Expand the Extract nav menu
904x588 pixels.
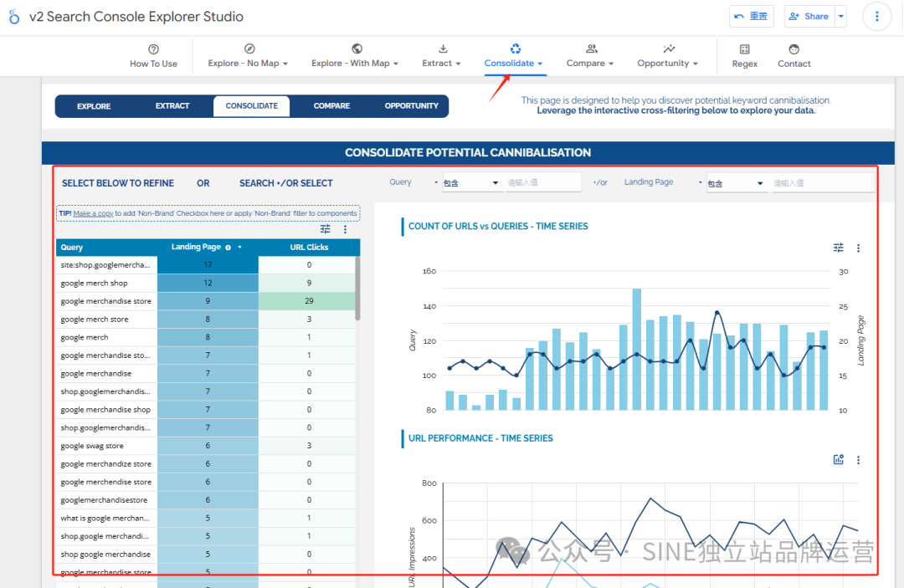tap(442, 56)
